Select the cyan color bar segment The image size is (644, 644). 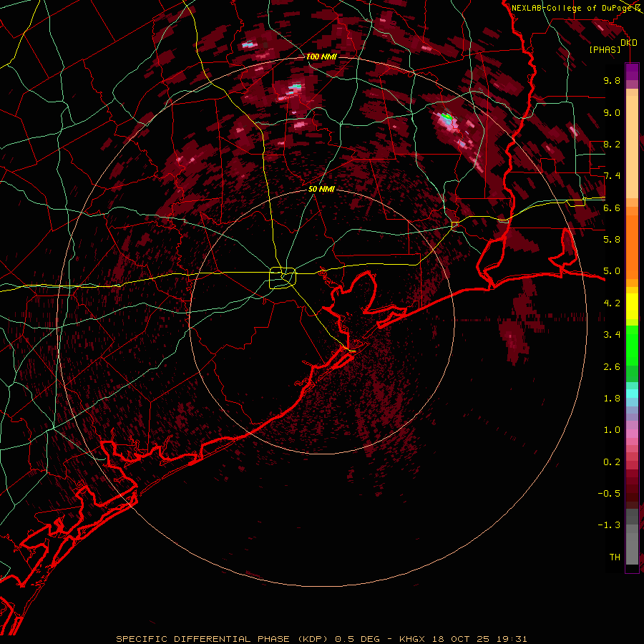(632, 394)
